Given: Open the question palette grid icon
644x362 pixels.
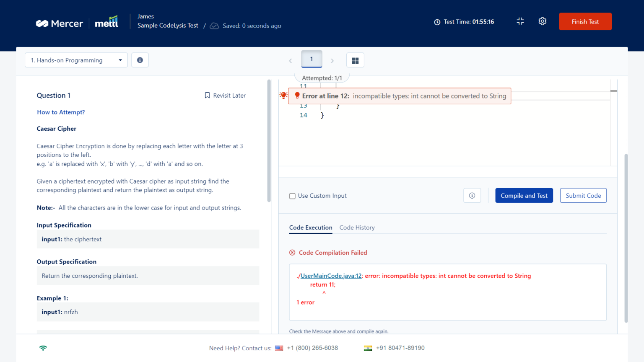Looking at the screenshot, I should point(355,60).
